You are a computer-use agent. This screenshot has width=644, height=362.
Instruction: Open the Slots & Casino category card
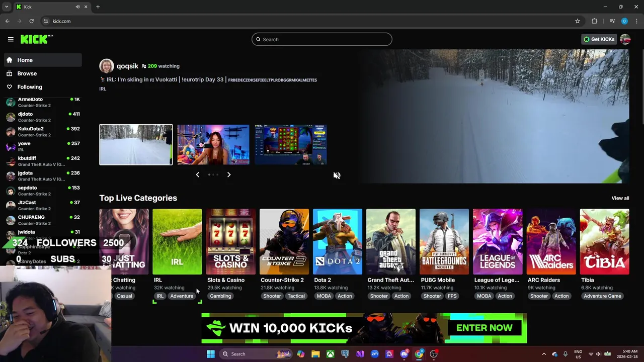coord(231,242)
